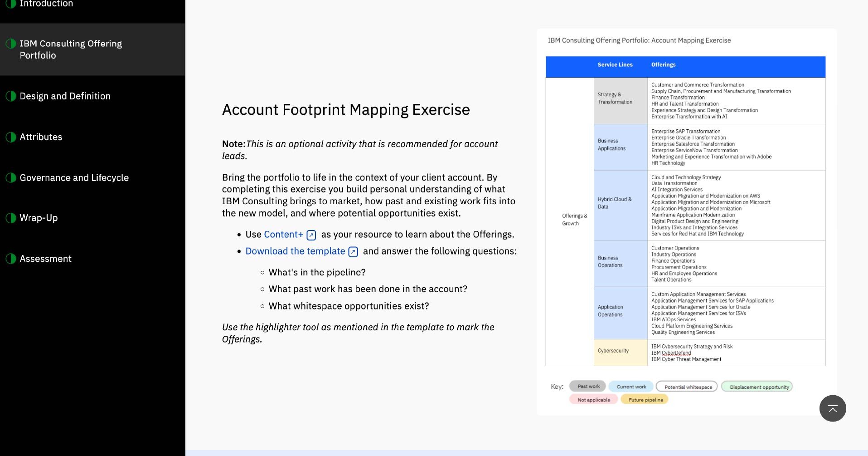Screen dimensions: 868x456
Task: Click the Account Footprint Mapping Exercise heading
Action: click(x=346, y=110)
